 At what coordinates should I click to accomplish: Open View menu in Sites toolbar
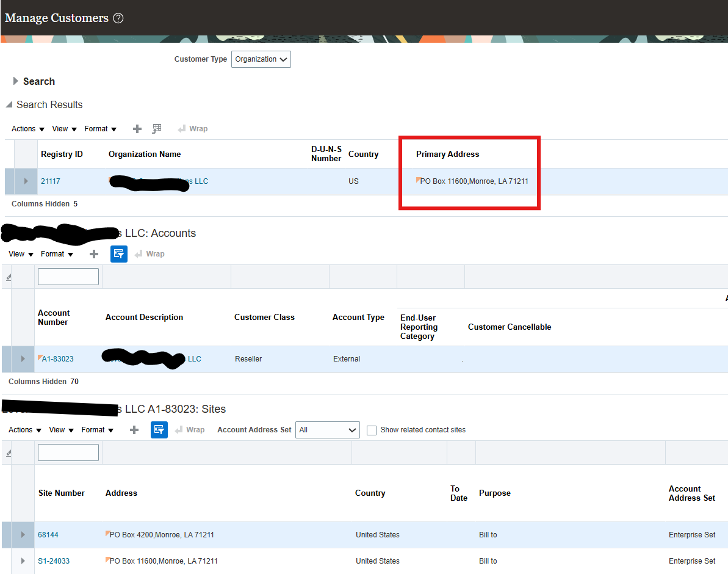[61, 431]
